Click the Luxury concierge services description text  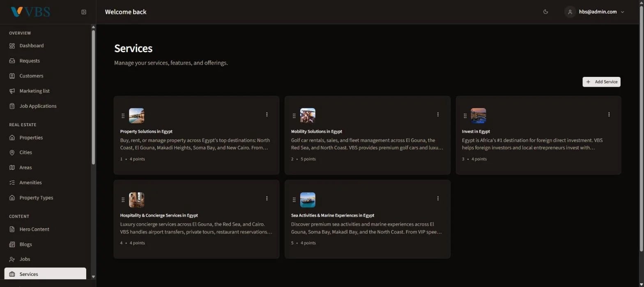tap(196, 228)
